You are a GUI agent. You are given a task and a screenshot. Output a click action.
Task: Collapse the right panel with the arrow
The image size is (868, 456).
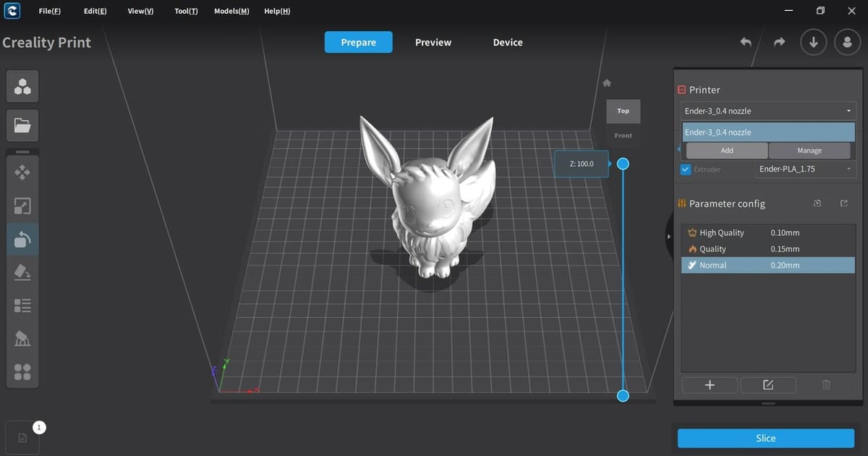point(669,237)
